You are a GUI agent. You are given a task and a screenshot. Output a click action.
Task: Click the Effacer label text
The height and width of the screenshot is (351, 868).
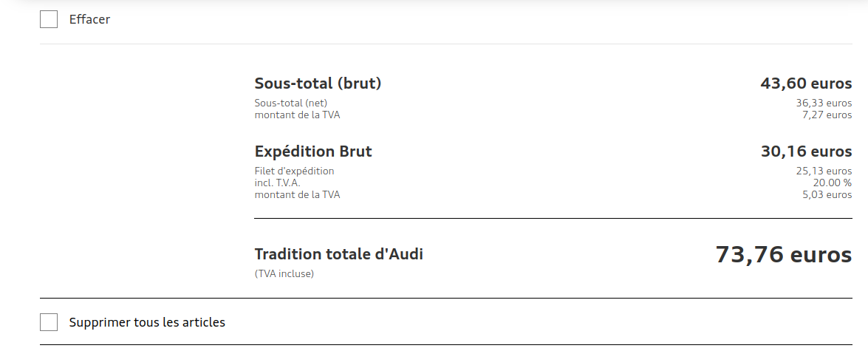pyautogui.click(x=89, y=19)
